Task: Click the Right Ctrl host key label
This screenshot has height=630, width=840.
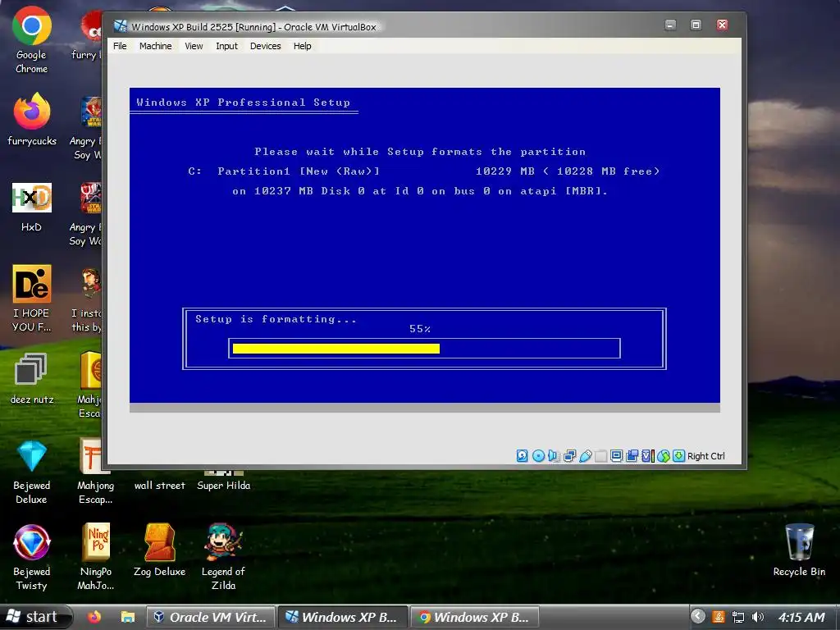Action: tap(705, 456)
